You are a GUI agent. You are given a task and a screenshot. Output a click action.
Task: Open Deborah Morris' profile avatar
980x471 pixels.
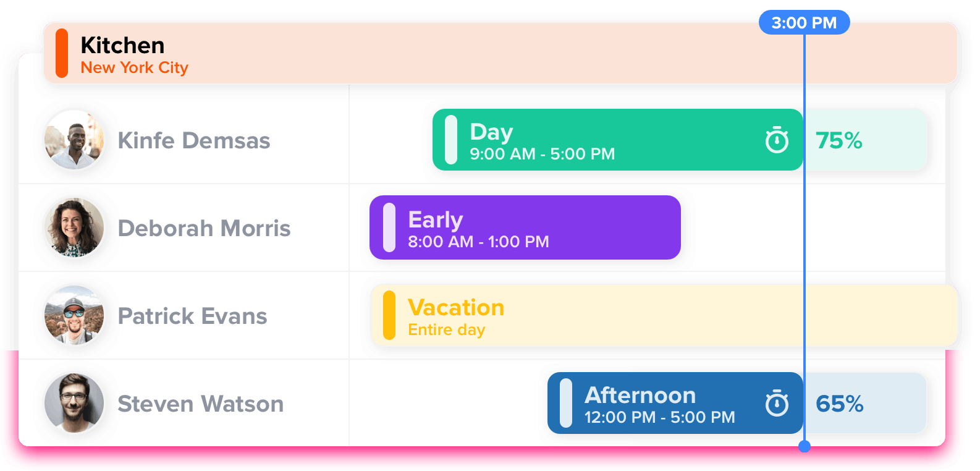[x=74, y=228]
